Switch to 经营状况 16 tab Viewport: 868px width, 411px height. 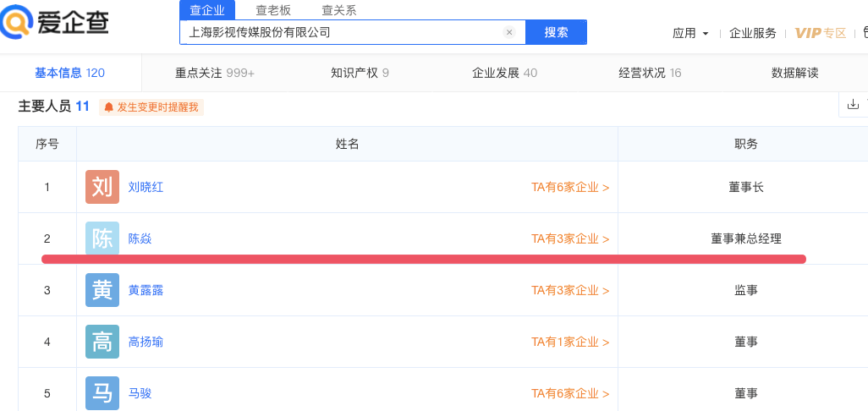650,73
